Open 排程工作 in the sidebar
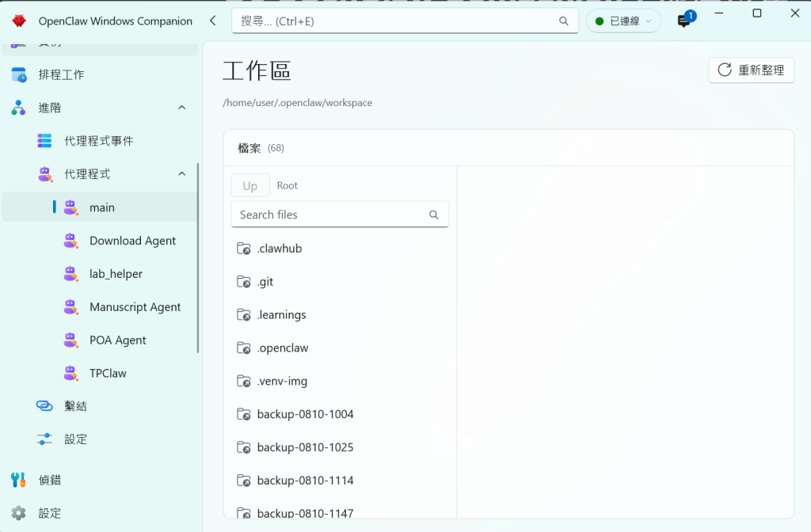The height and width of the screenshot is (532, 811). 100,74
